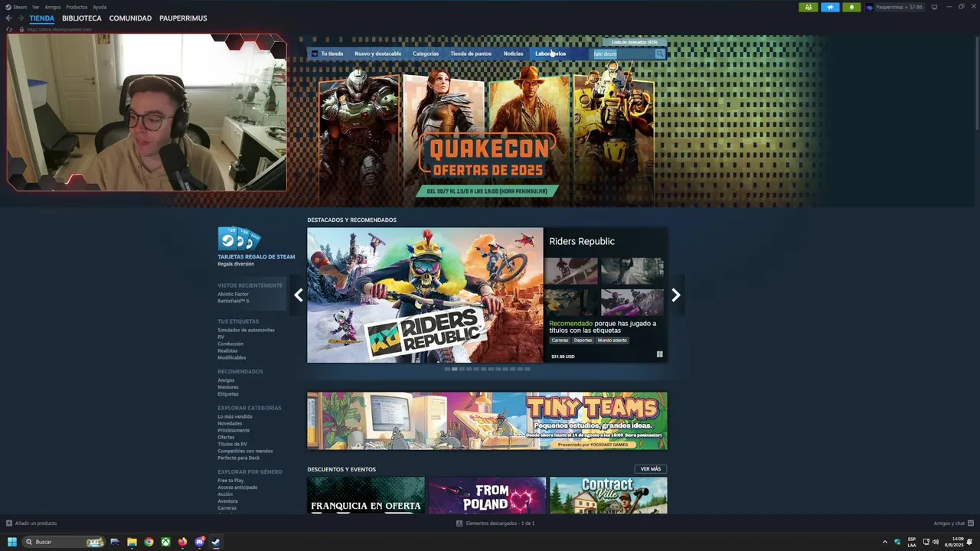980x551 pixels.
Task: Open Free to Play genre
Action: tap(230, 481)
